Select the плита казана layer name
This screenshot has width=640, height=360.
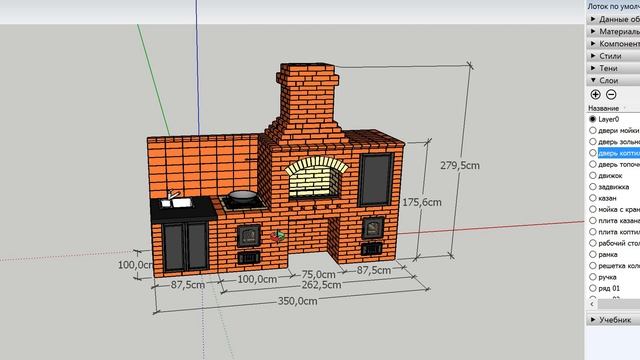(619, 221)
